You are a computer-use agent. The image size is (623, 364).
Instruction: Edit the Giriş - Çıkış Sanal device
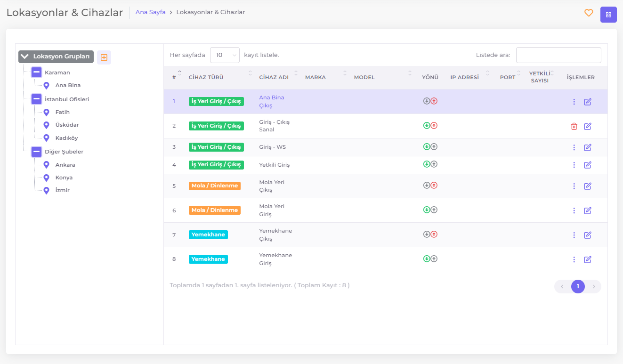tap(588, 126)
